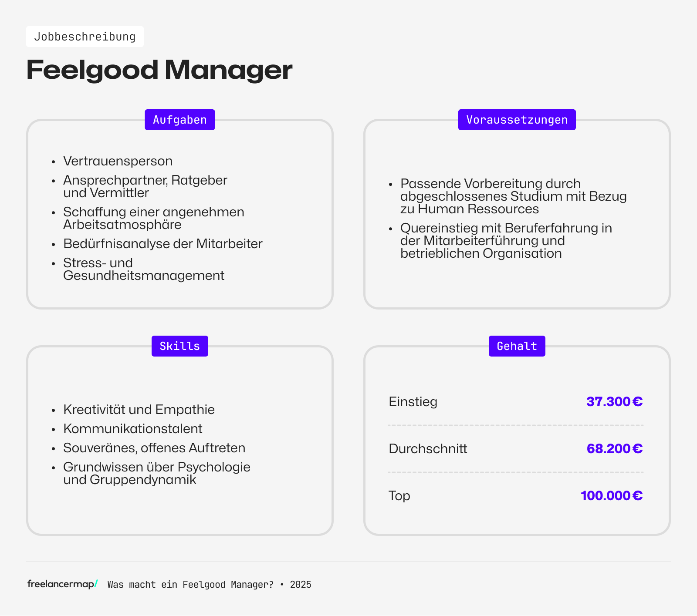Click the Durchschnitt salary value 68.200 €
Viewport: 697px width, 616px height.
pyautogui.click(x=614, y=448)
